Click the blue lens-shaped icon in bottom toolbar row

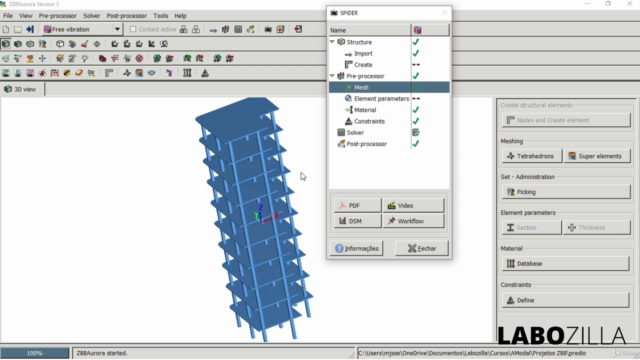151,73
